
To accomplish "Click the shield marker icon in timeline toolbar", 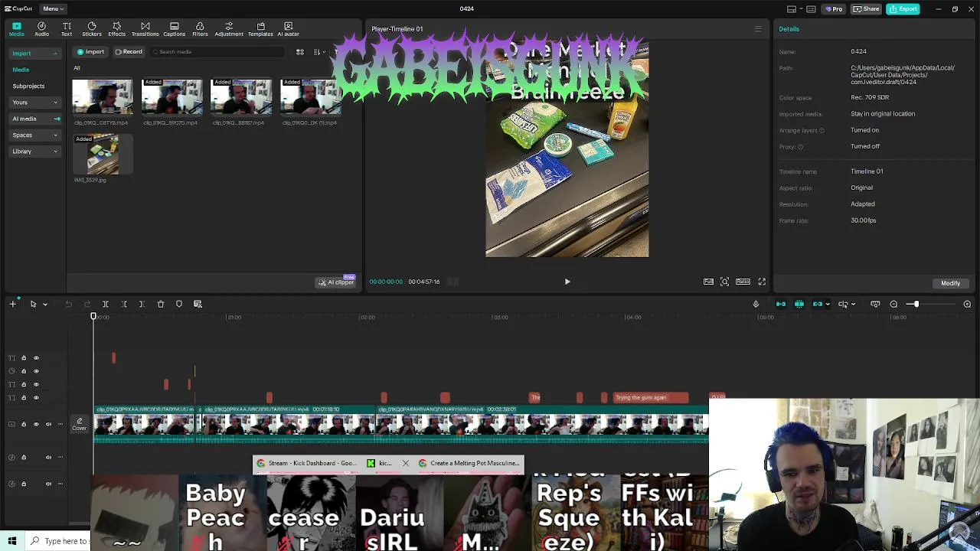I will click(179, 304).
